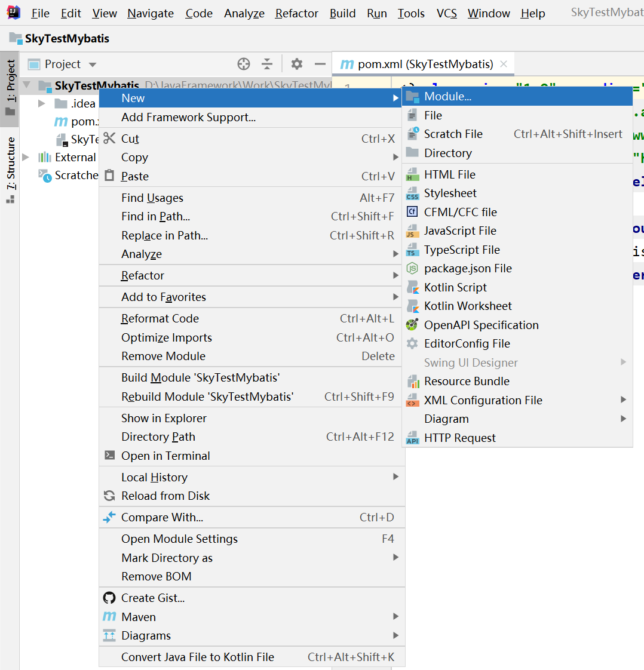This screenshot has height=670, width=644.
Task: Click the JavaScript File icon
Action: click(x=412, y=230)
